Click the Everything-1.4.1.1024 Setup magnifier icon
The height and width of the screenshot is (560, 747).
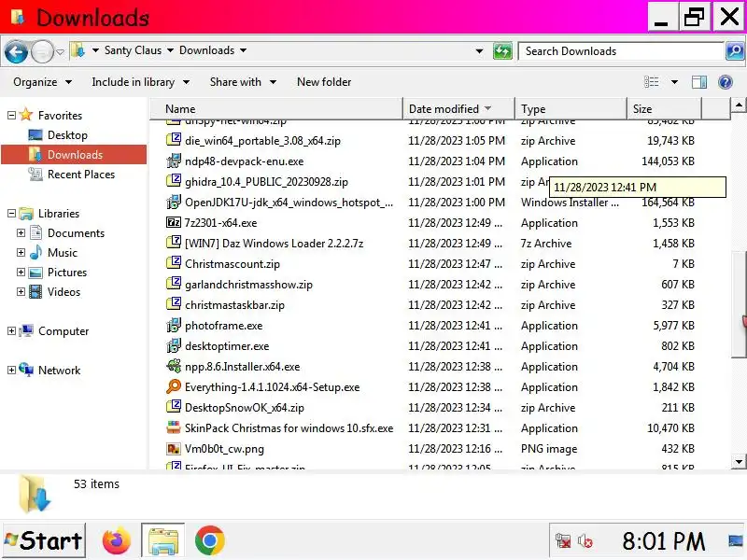tap(174, 386)
